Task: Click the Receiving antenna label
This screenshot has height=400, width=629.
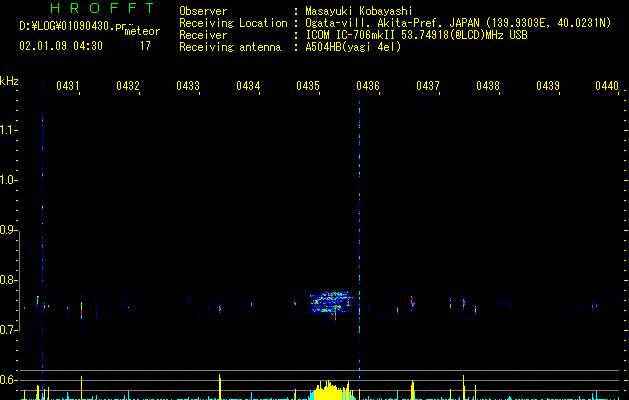Action: pos(230,47)
